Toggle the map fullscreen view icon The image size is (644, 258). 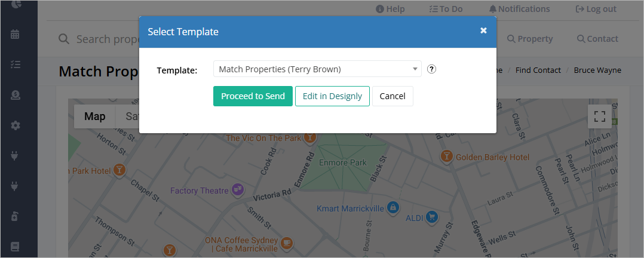tap(600, 116)
